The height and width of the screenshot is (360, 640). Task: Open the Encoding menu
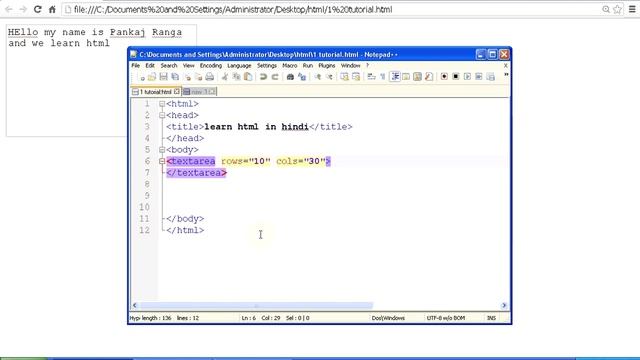(211, 65)
